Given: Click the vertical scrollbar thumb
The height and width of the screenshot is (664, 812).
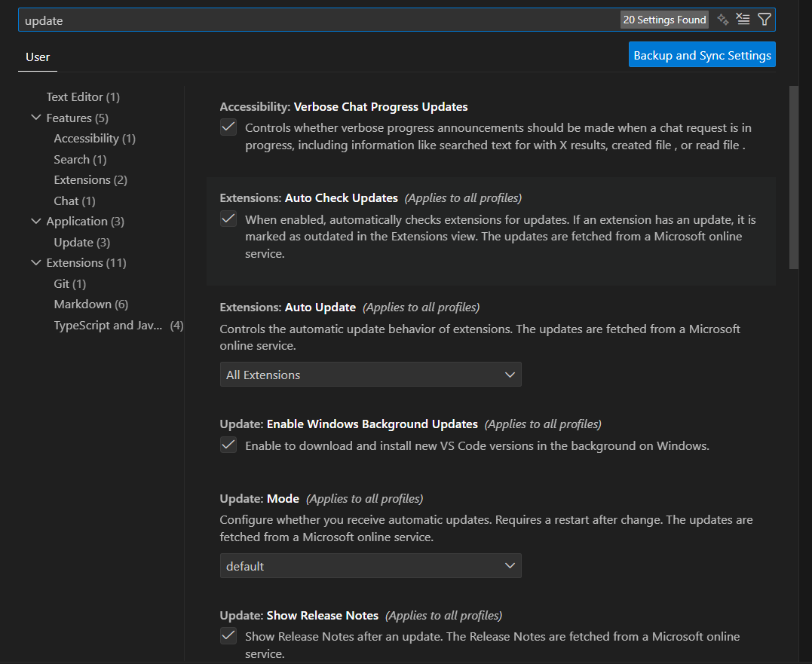Looking at the screenshot, I should click(x=794, y=173).
